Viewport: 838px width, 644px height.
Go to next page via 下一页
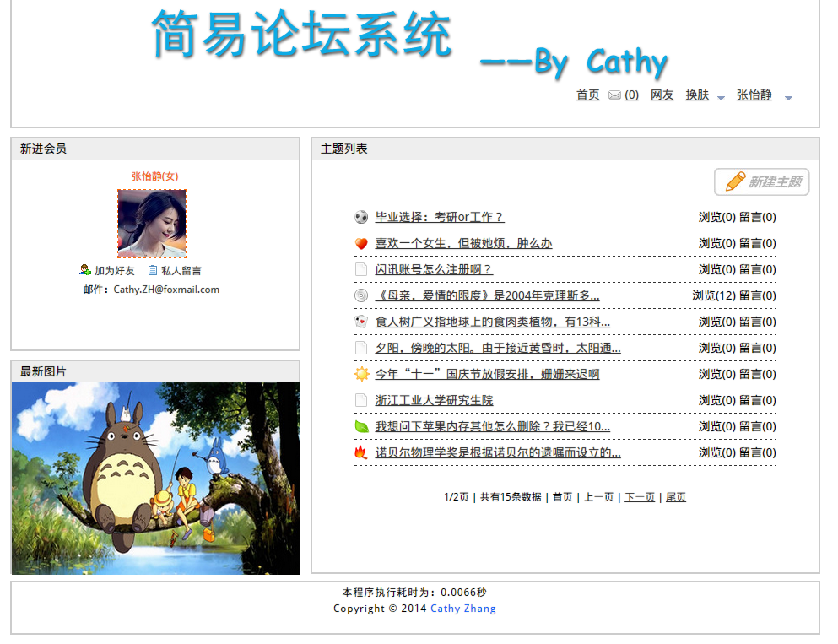639,497
